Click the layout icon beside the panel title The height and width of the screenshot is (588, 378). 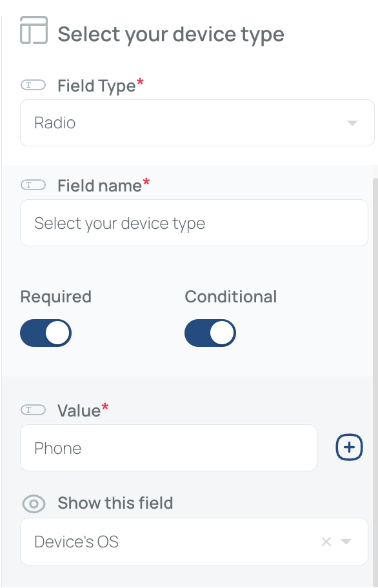(34, 30)
